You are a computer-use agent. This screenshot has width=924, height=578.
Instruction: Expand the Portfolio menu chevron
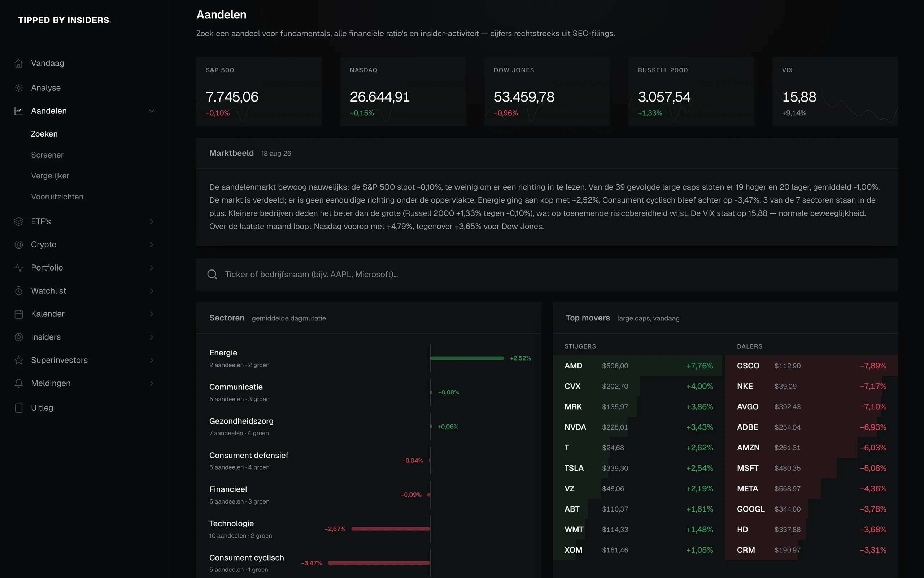click(152, 268)
